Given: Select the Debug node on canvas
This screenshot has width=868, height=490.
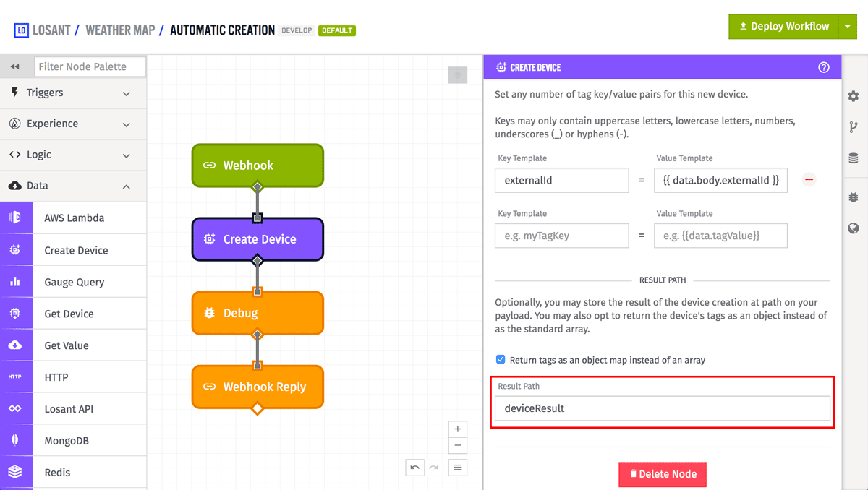Looking at the screenshot, I should click(258, 313).
